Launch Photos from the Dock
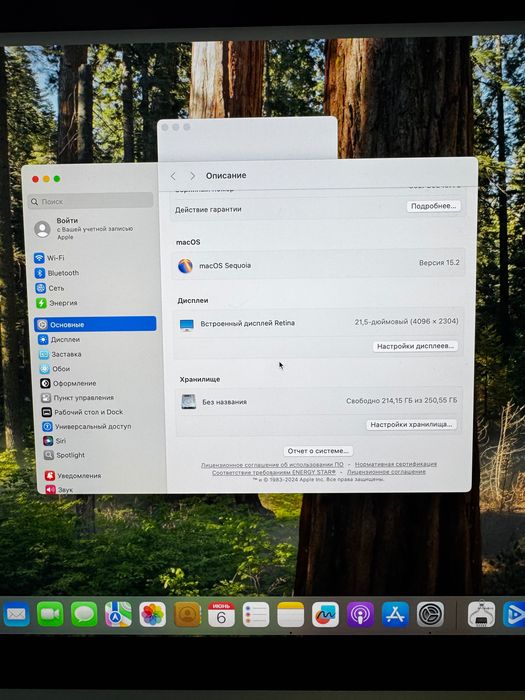This screenshot has width=525, height=700. click(153, 614)
